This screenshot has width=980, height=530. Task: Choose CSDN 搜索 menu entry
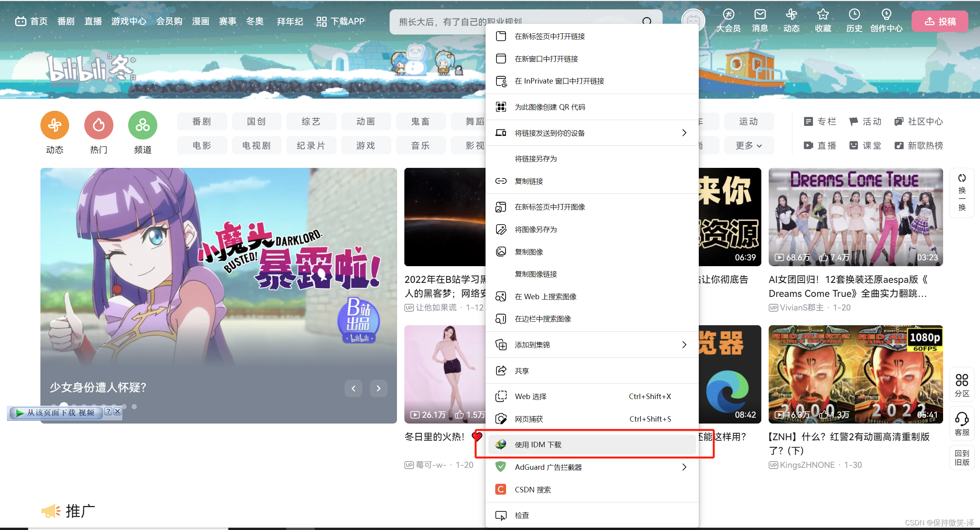(x=592, y=490)
